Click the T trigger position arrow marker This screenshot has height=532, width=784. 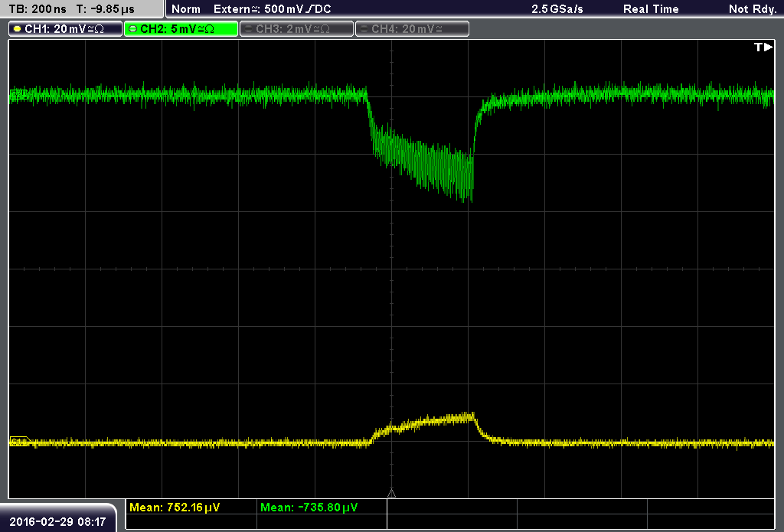[x=763, y=47]
